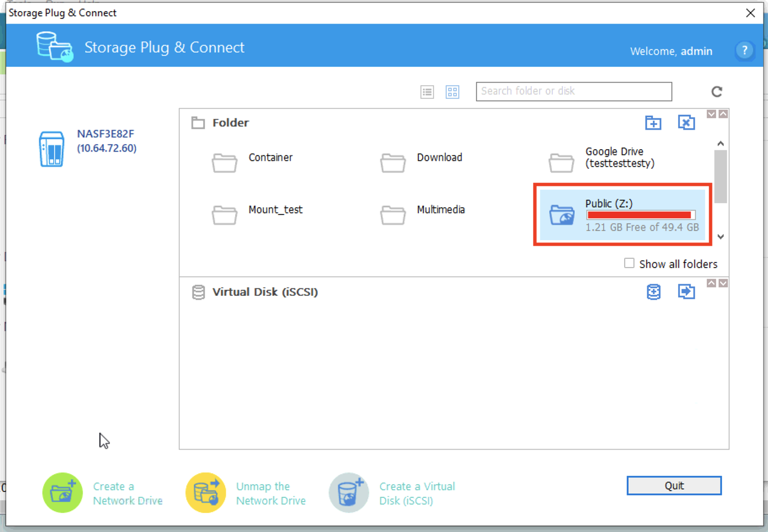Click the Search folder or disk field
This screenshot has height=532, width=768.
573,91
